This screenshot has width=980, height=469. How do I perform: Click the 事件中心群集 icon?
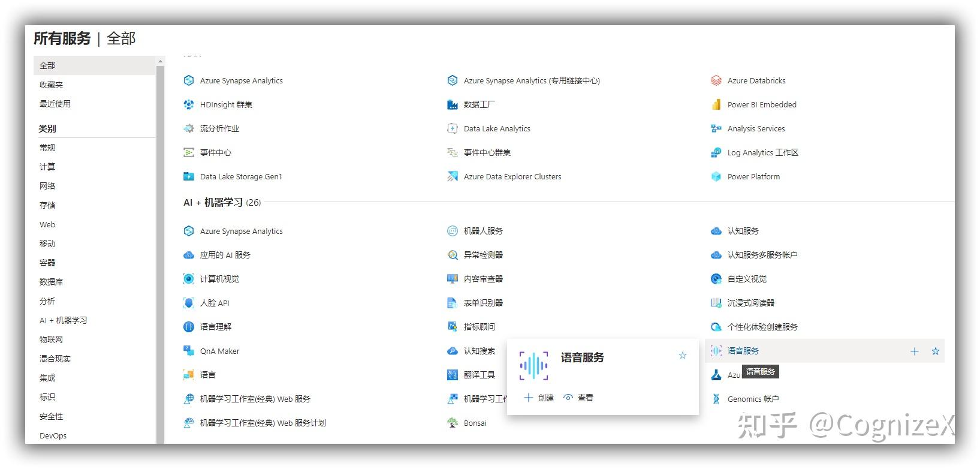pyautogui.click(x=453, y=152)
